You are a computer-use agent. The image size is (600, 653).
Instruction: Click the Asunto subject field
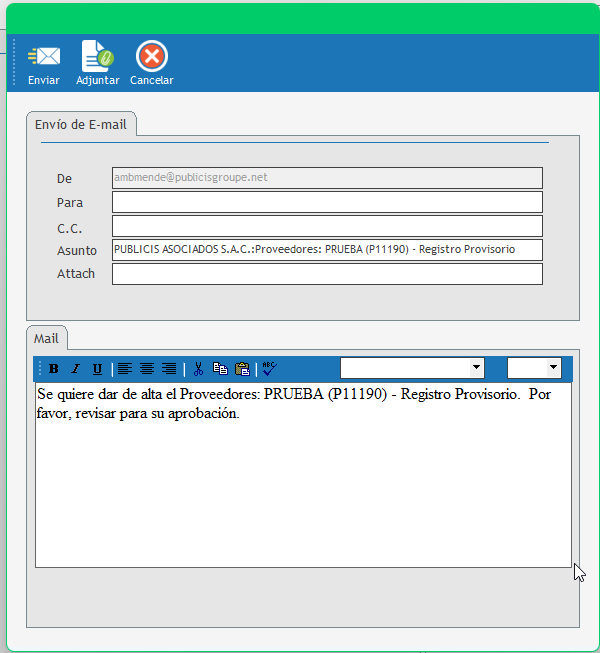(327, 250)
